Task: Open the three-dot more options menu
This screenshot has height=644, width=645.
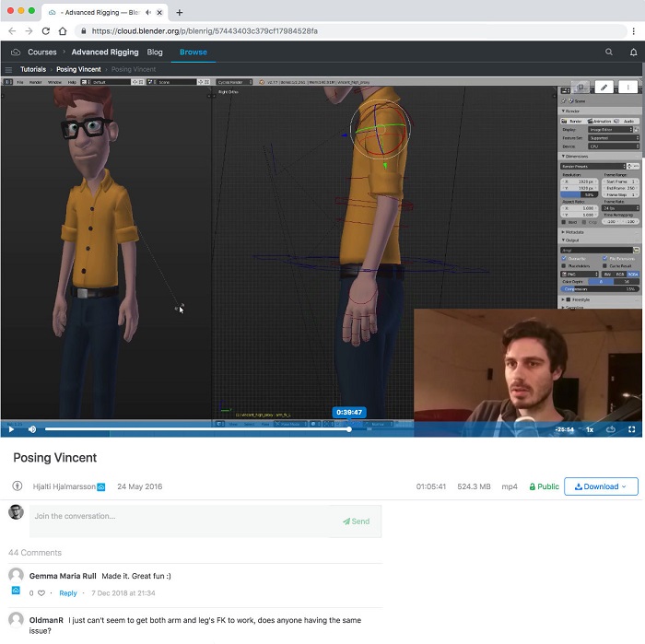Action: coord(628,87)
